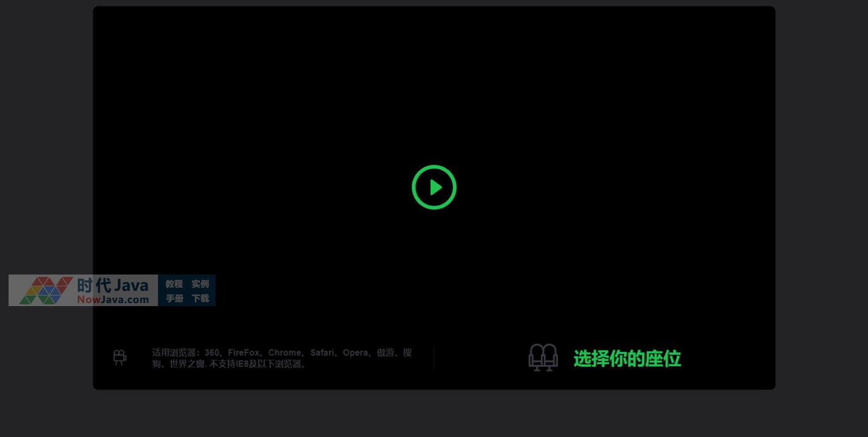Click the word 'Opera' in the browser list

pos(355,352)
